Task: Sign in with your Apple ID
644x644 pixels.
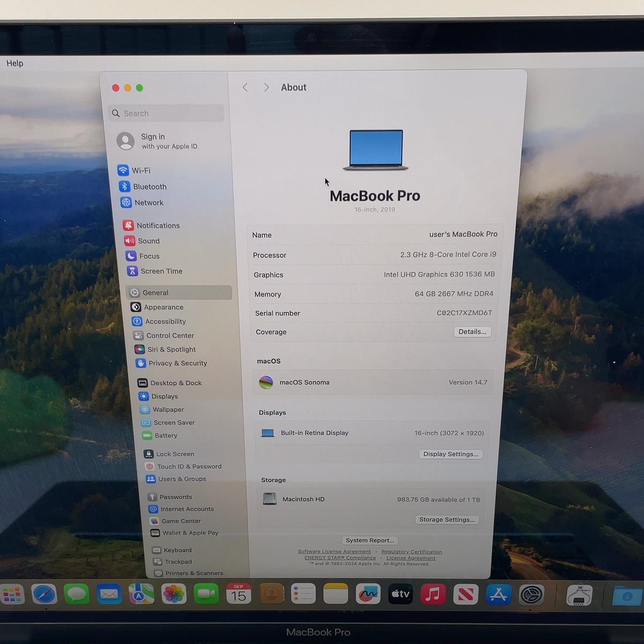Action: point(158,141)
